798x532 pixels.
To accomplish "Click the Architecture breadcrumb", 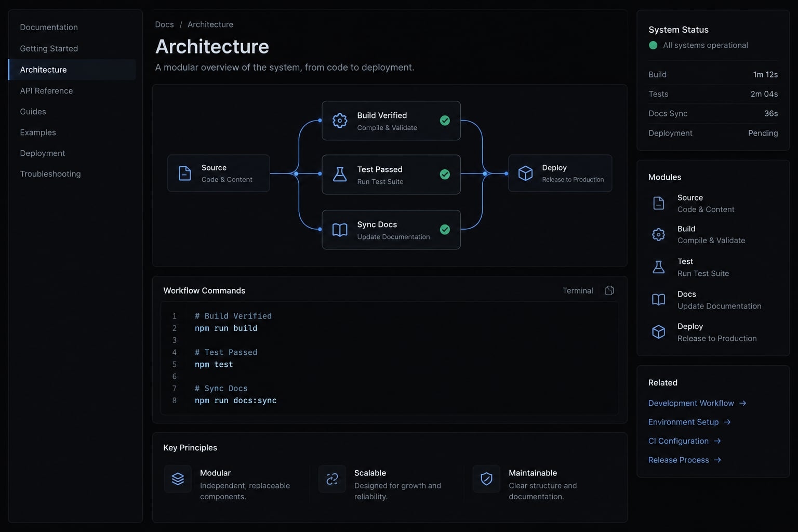I will pyautogui.click(x=210, y=24).
